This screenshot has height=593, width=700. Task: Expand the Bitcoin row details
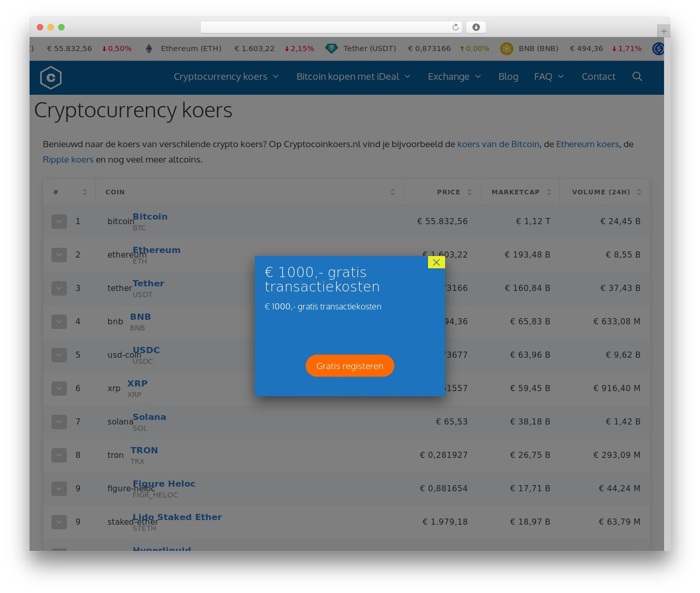tap(59, 222)
